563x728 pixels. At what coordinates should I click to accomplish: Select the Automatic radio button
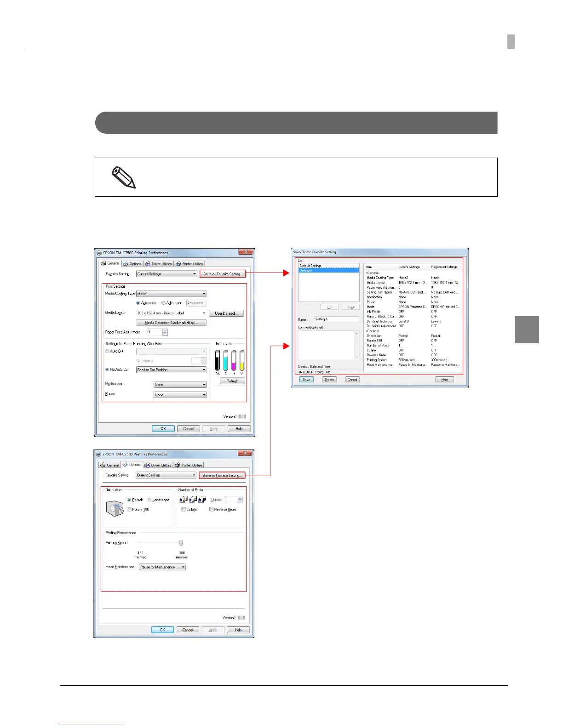(x=138, y=303)
